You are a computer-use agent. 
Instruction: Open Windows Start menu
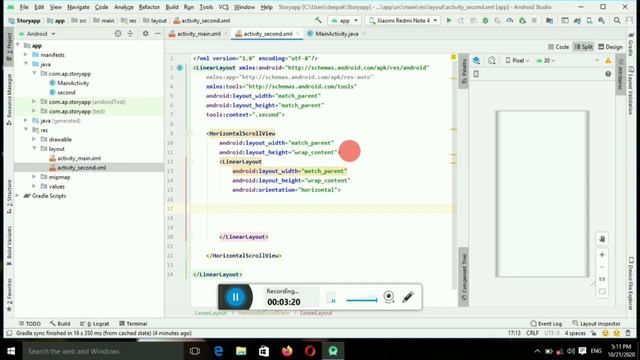click(11, 351)
